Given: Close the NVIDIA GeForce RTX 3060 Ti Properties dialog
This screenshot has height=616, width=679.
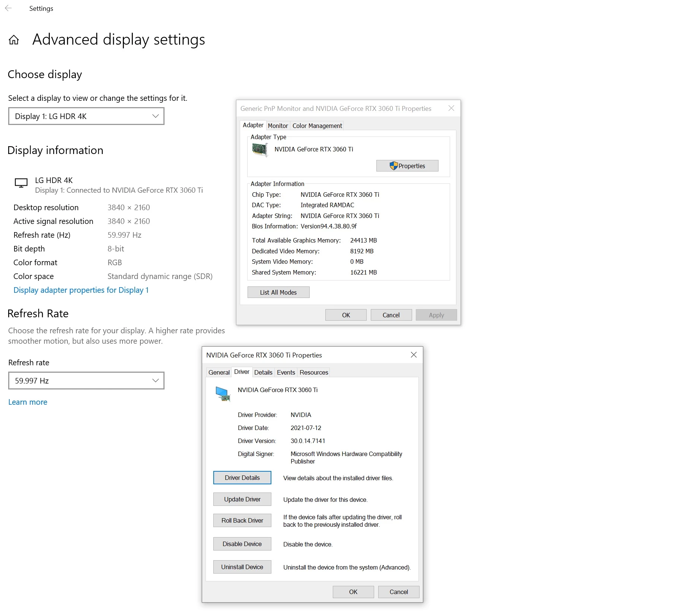Looking at the screenshot, I should point(414,355).
